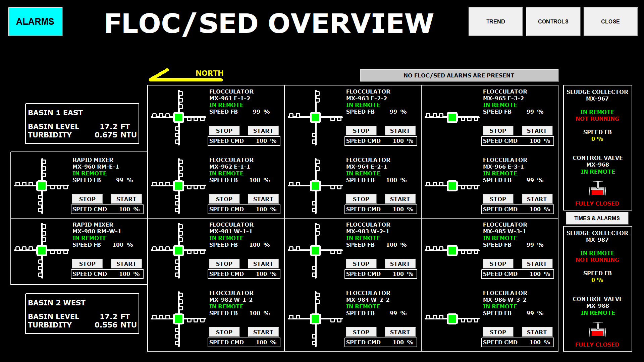Screen dimensions: 644x362
Task: Click the no floc/sed alarms banner
Action: click(459, 75)
